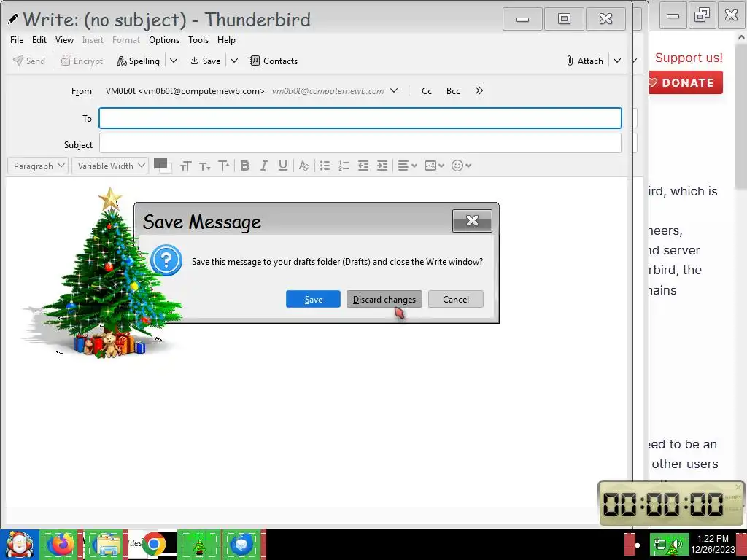Click the font size reset icon
This screenshot has height=560, width=747.
tap(185, 166)
